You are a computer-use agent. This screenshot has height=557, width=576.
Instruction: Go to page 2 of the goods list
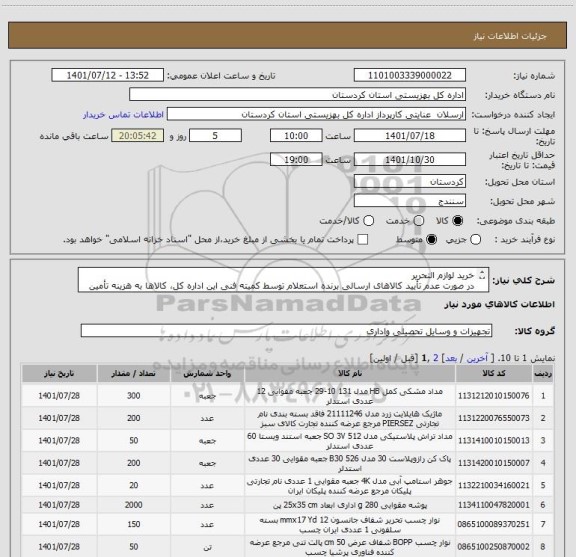click(x=436, y=358)
